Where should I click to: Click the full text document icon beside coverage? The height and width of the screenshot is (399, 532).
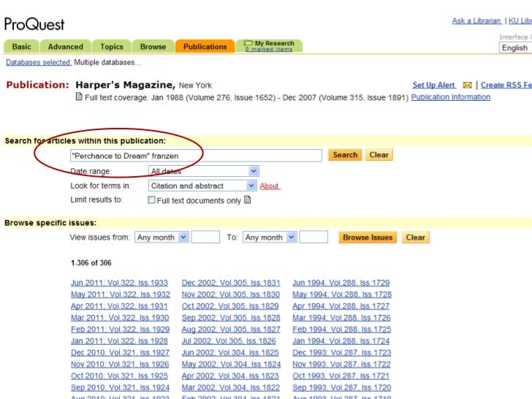(79, 97)
